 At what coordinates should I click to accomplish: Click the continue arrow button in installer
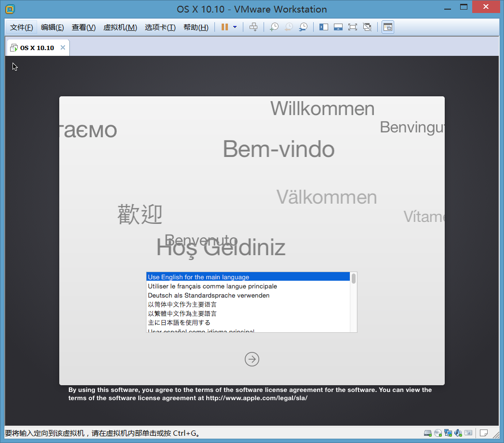click(252, 359)
